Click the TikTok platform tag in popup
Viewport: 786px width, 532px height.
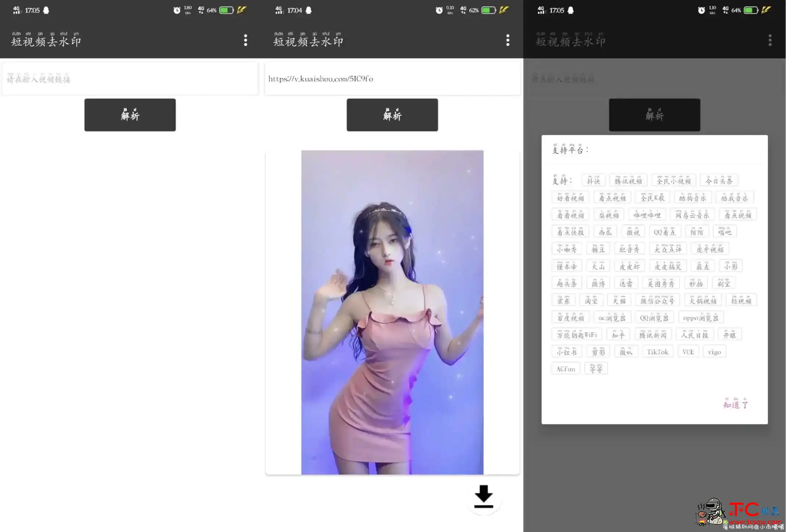tap(657, 352)
